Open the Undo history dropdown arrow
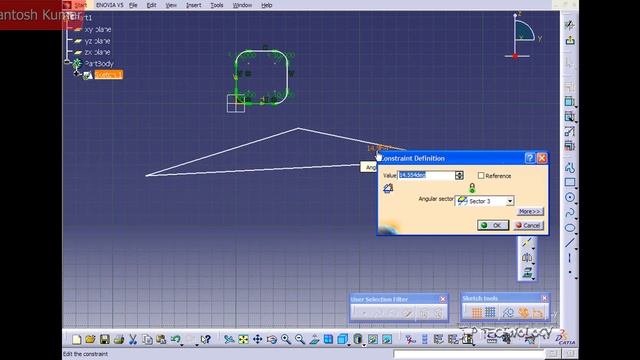This screenshot has width=640, height=360. [182, 344]
